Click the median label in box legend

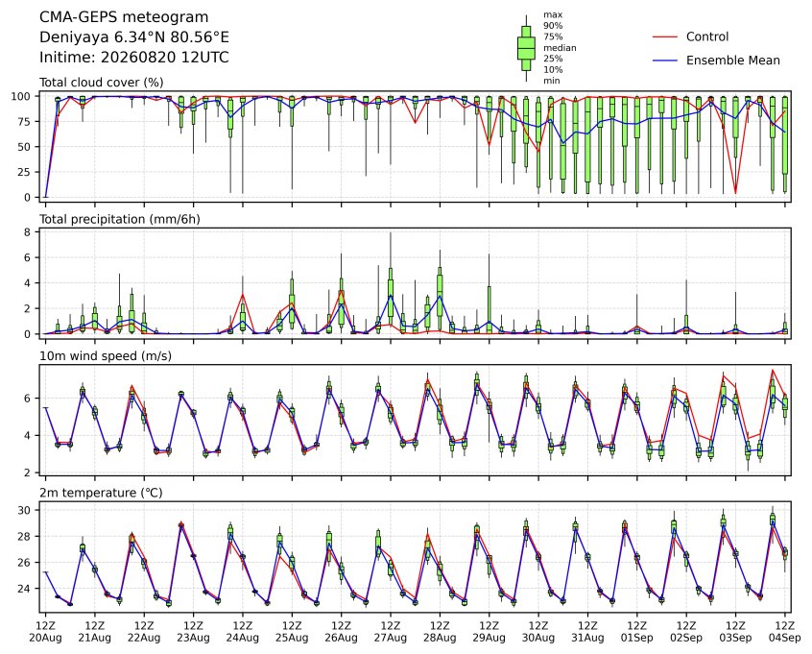(560, 48)
